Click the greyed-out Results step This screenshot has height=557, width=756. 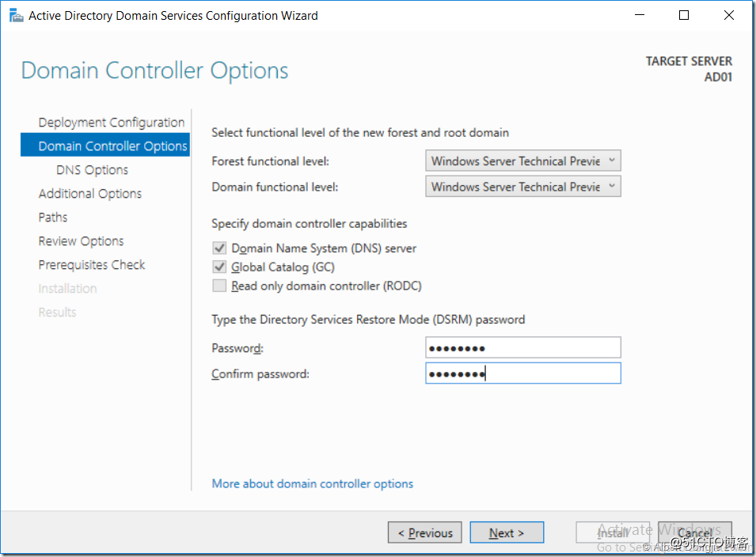click(57, 313)
